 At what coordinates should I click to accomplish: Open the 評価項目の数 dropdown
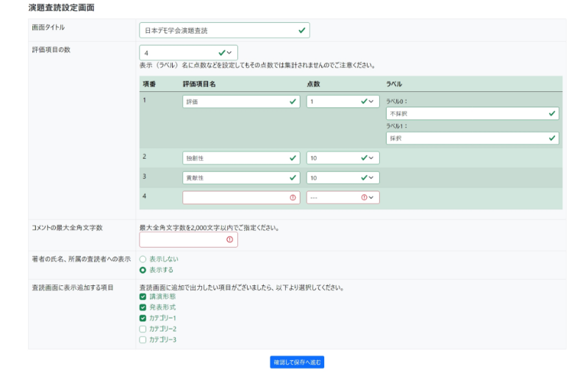click(x=188, y=53)
